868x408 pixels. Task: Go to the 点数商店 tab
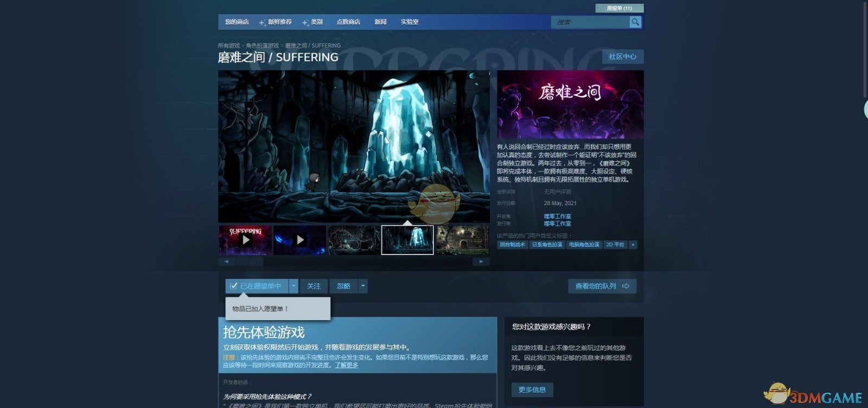point(348,22)
